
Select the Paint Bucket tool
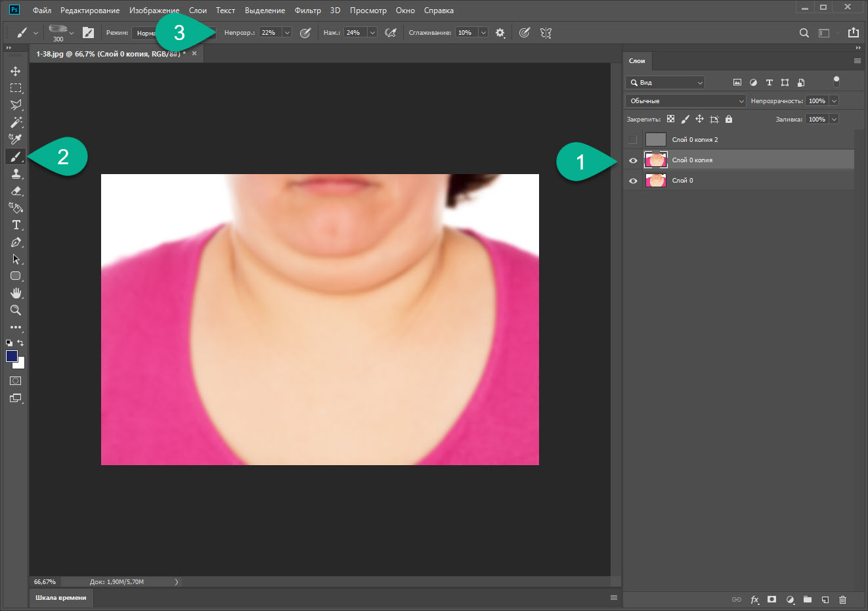click(16, 208)
